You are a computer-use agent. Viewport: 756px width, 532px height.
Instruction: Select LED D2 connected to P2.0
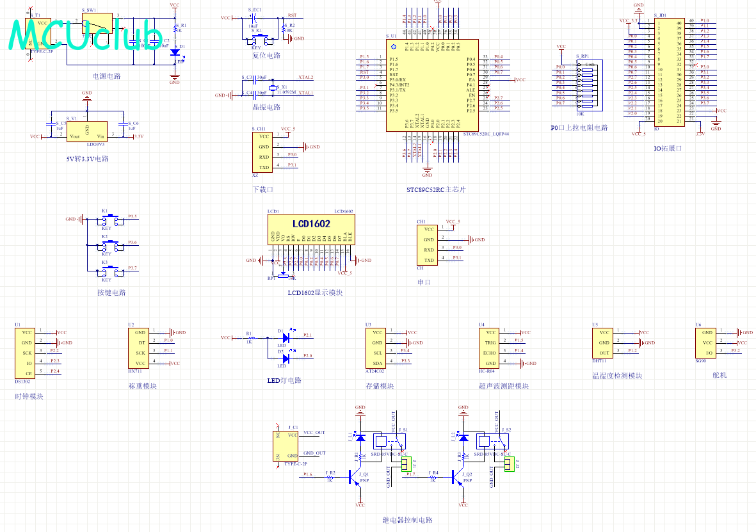click(x=286, y=359)
